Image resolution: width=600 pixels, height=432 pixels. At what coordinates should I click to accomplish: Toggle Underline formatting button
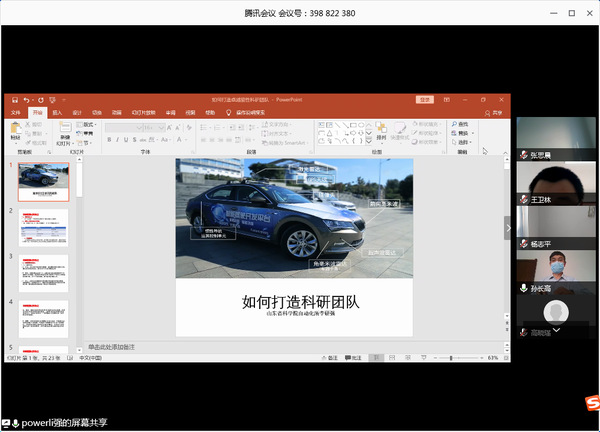coord(126,140)
